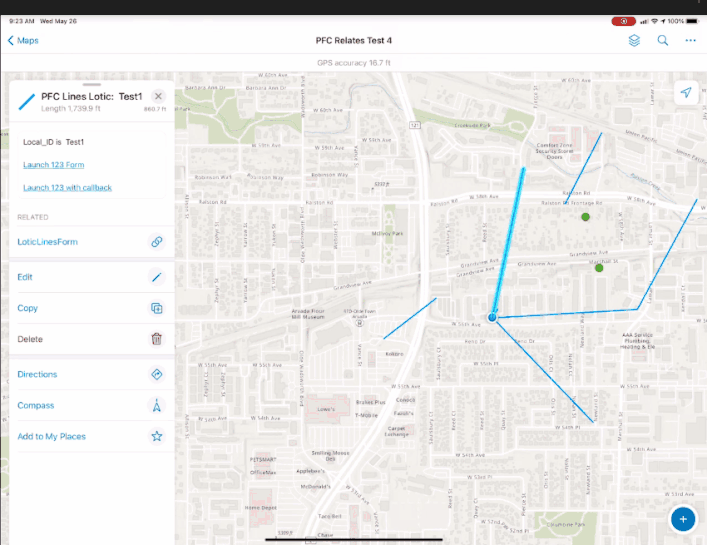Image resolution: width=707 pixels, height=545 pixels.
Task: Tap the copy icon next to Copy
Action: [x=156, y=308]
